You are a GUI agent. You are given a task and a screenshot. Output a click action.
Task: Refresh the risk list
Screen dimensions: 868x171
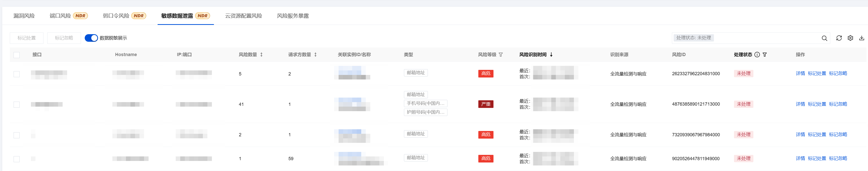point(839,38)
